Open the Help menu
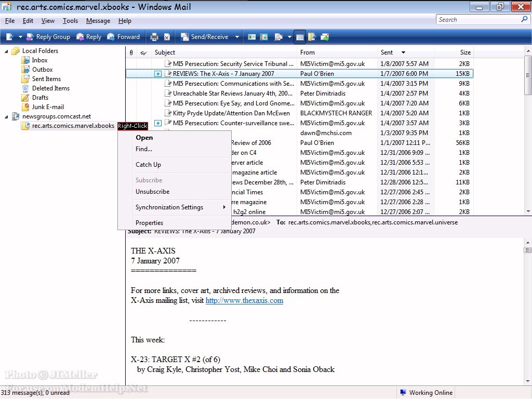Image resolution: width=532 pixels, height=399 pixels. pyautogui.click(x=125, y=21)
